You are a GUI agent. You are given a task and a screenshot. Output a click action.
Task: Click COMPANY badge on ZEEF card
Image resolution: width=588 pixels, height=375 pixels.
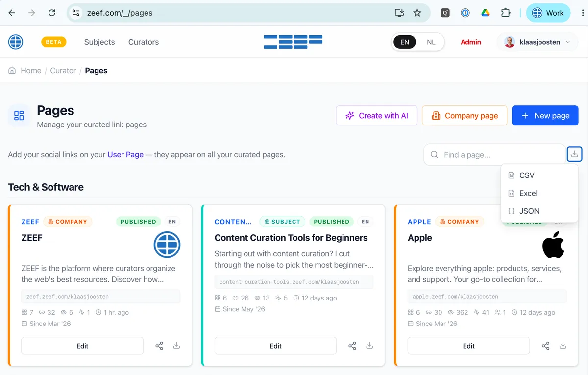pyautogui.click(x=68, y=222)
